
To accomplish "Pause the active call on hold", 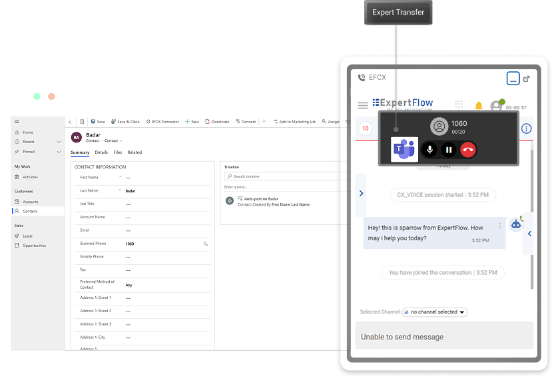I will coord(449,150).
